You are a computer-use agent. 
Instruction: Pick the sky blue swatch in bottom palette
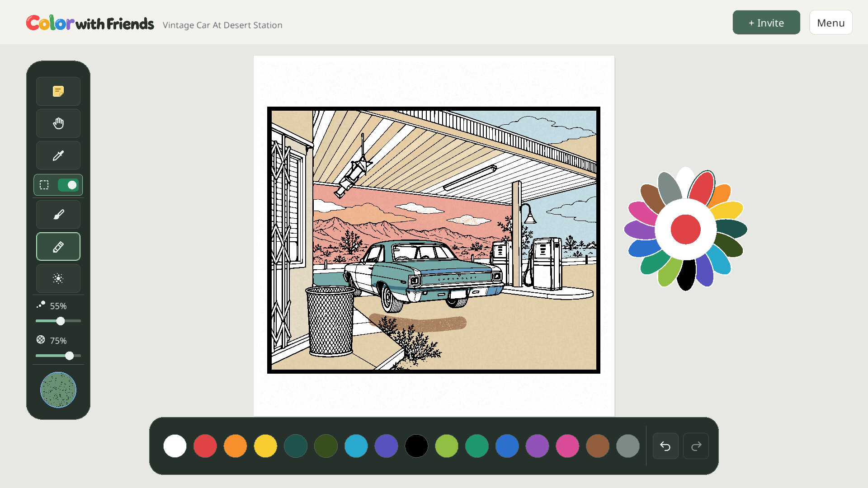coord(356,446)
